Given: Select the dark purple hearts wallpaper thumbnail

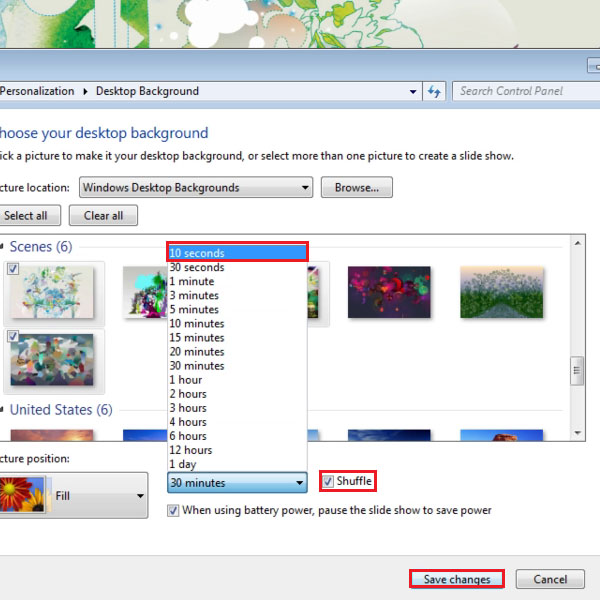Looking at the screenshot, I should tap(389, 292).
